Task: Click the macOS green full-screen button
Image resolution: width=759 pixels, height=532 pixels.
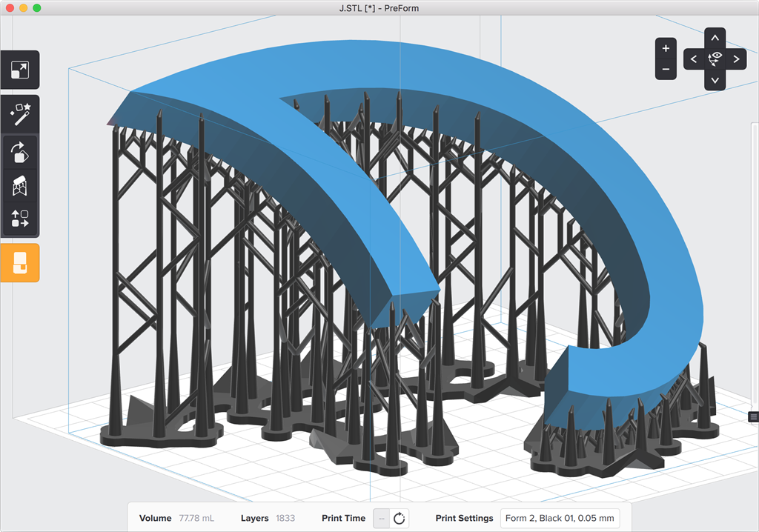Action: (x=37, y=7)
